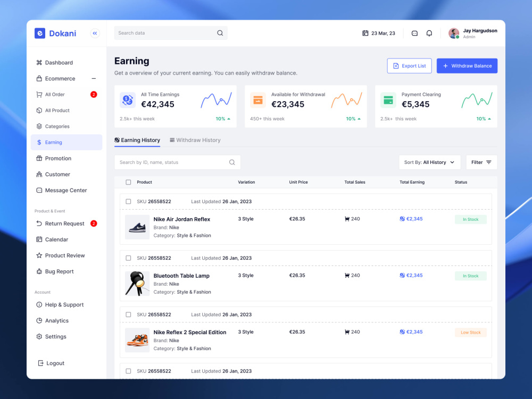Viewport: 532px width, 399px height.
Task: Click the Customer icon in sidebar
Action: tap(39, 174)
